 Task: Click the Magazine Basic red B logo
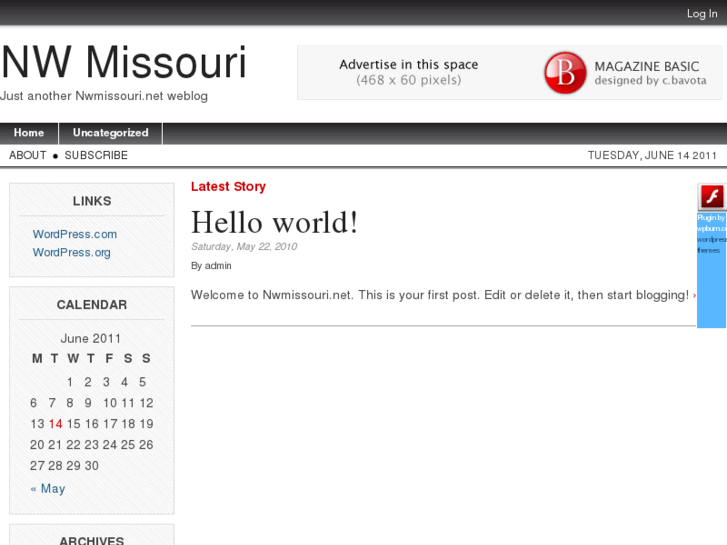(565, 73)
